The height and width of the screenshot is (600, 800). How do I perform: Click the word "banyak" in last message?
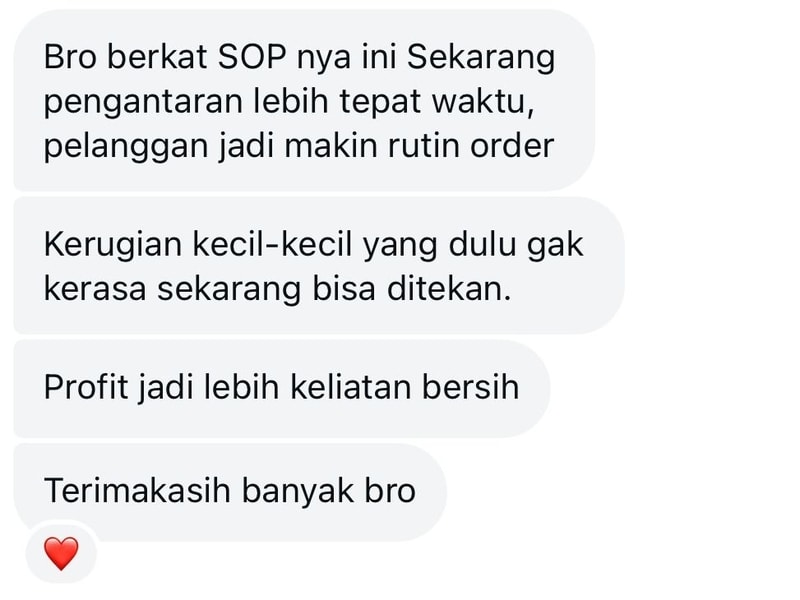click(x=297, y=492)
